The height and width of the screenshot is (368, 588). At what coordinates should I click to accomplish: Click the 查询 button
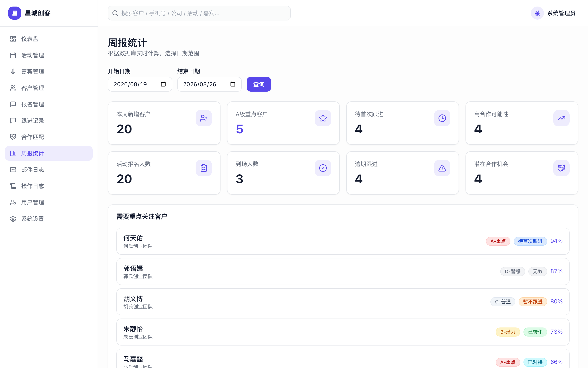tap(259, 84)
